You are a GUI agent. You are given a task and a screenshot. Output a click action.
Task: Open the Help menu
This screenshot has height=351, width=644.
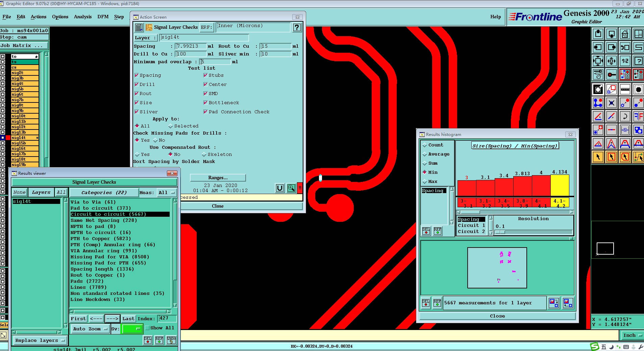pos(496,17)
